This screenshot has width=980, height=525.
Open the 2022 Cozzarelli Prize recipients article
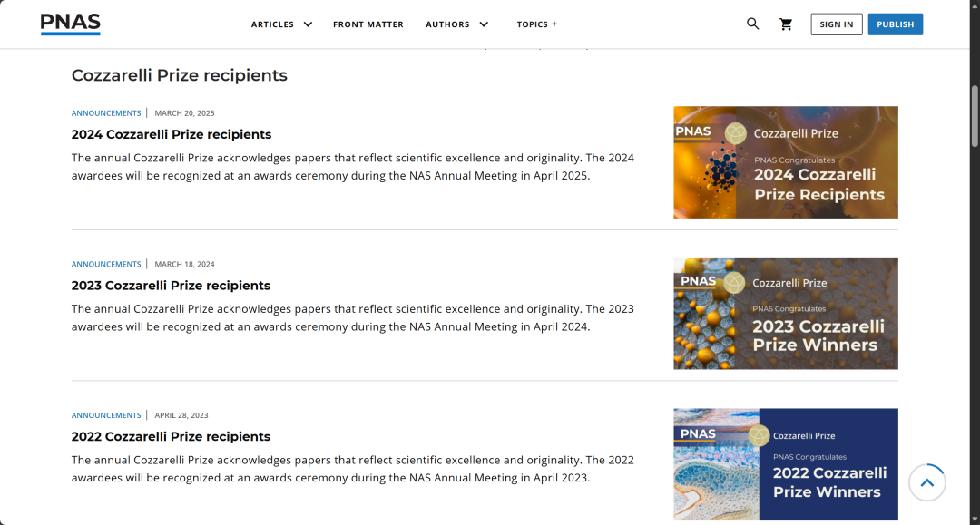pyautogui.click(x=171, y=436)
